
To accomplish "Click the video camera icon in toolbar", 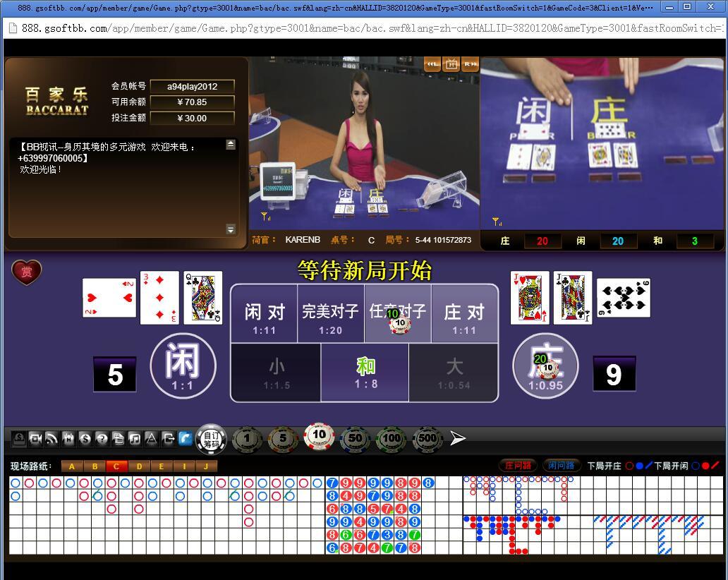I will point(35,439).
